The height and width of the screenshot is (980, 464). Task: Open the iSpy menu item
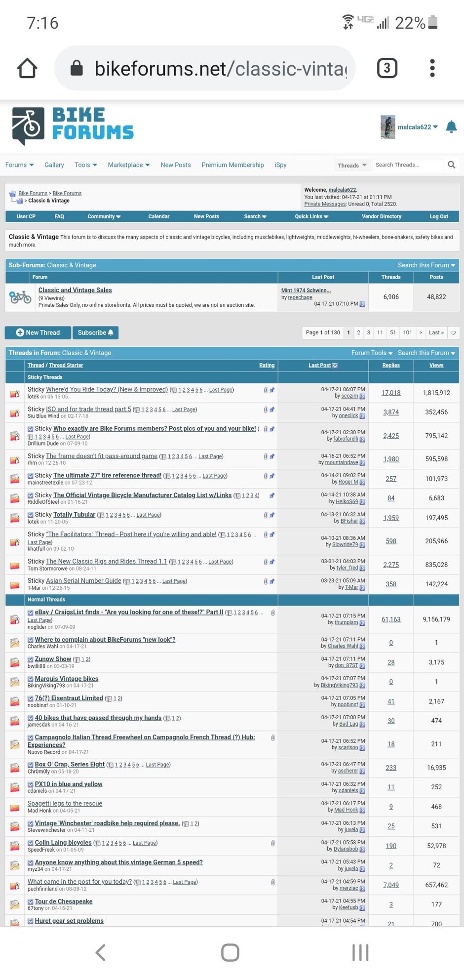coord(280,165)
